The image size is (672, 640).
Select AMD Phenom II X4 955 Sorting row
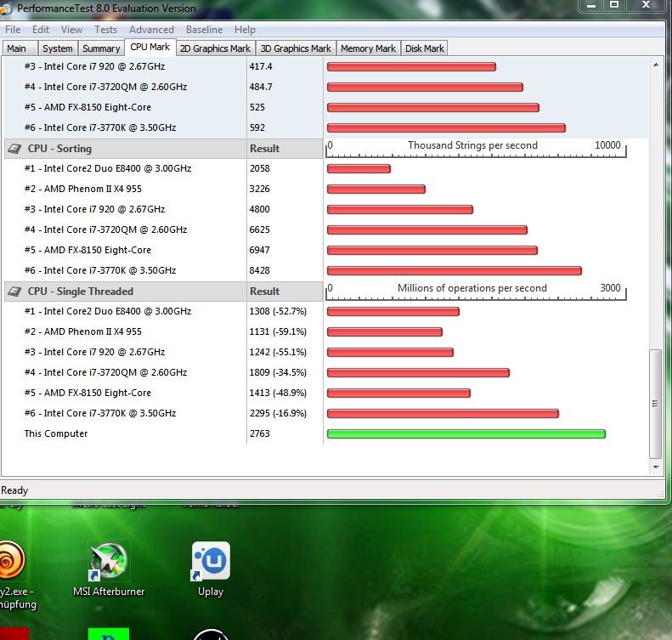[325, 189]
